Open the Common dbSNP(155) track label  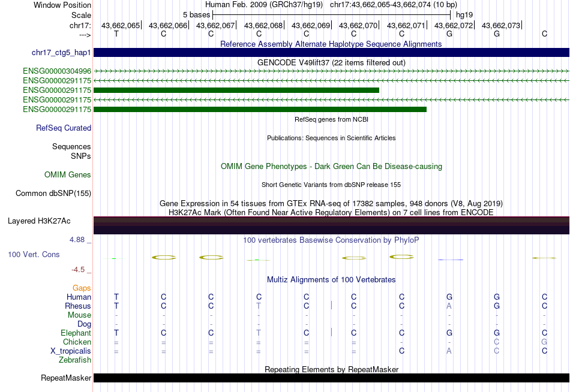pos(53,193)
